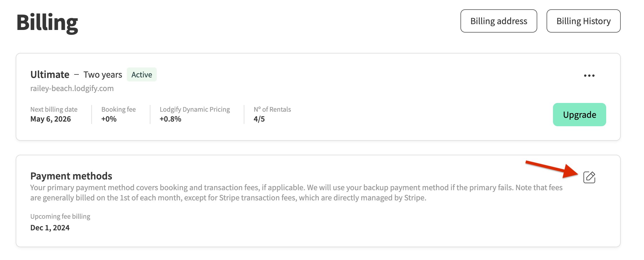The image size is (644, 260).
Task: Click the Ultimate plan name
Action: [50, 75]
